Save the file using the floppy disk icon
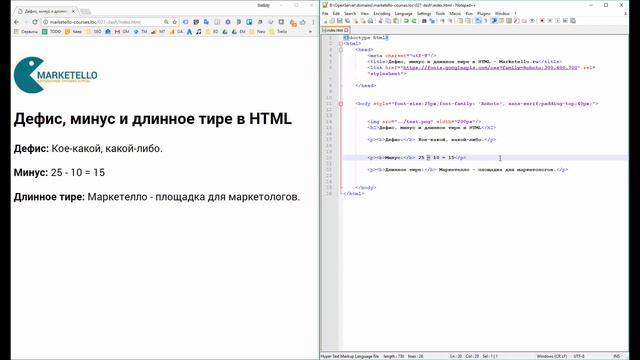The width and height of the screenshot is (640, 360). point(340,20)
